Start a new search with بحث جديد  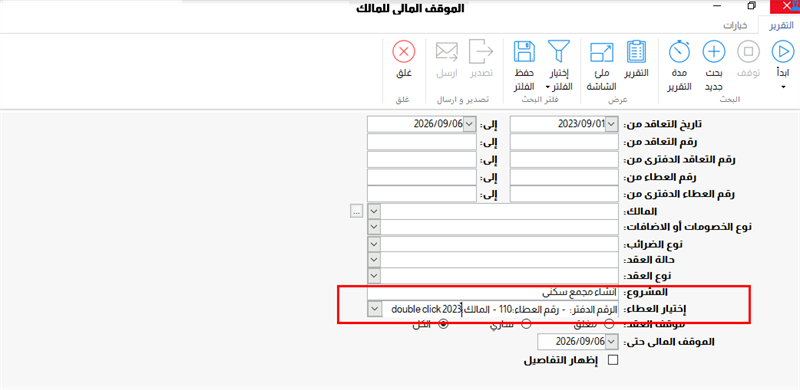point(714,51)
